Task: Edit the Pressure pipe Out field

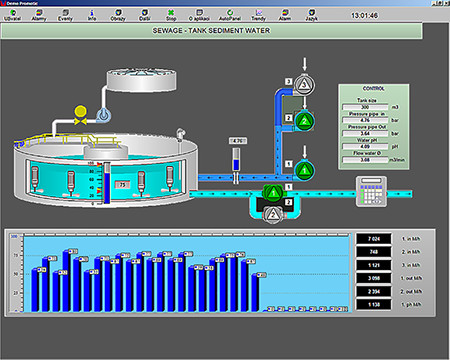Action: click(x=365, y=133)
